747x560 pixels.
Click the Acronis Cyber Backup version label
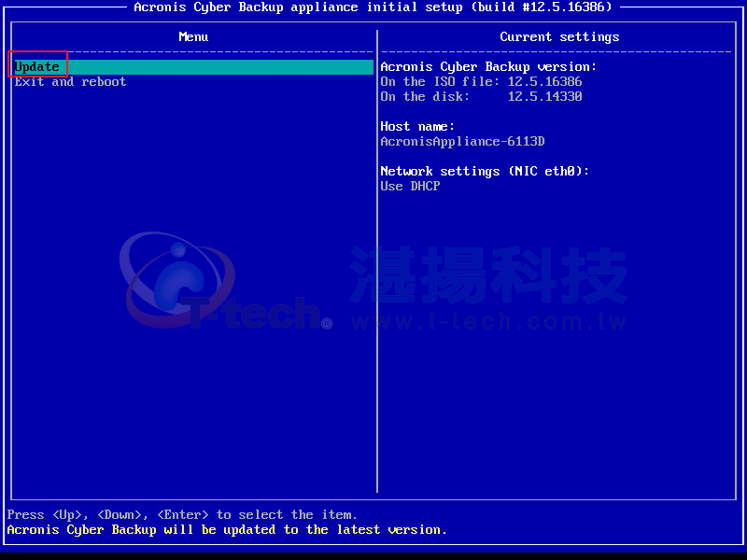pyautogui.click(x=488, y=67)
